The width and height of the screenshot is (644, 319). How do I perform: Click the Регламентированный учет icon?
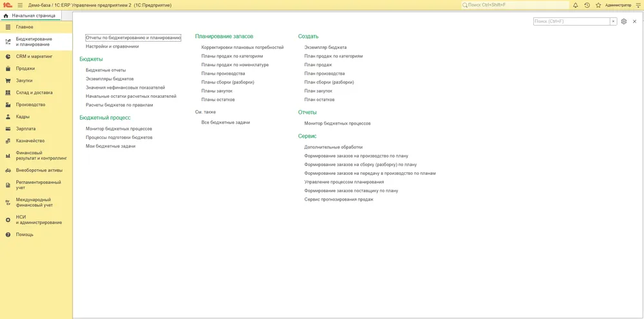point(8,185)
